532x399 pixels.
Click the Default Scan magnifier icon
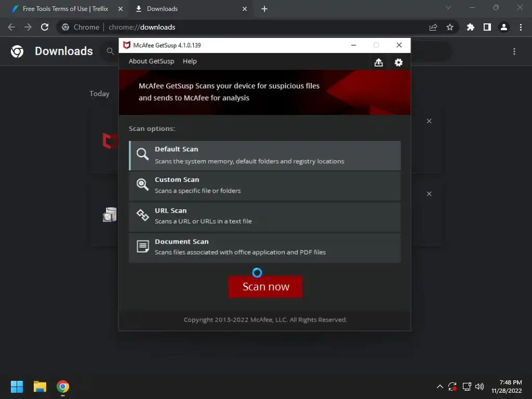pos(142,154)
